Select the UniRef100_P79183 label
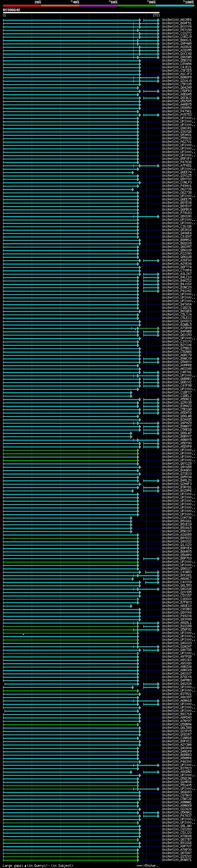The width and height of the screenshot is (197, 868). pos(177,213)
